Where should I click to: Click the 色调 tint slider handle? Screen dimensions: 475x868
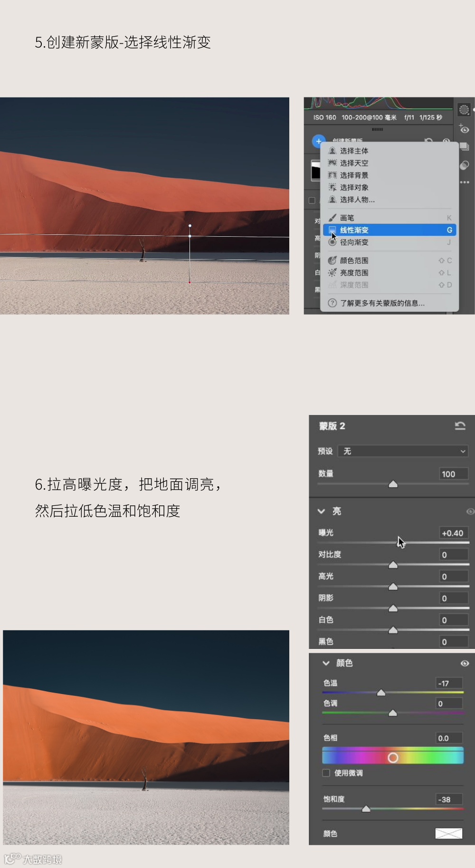(393, 713)
